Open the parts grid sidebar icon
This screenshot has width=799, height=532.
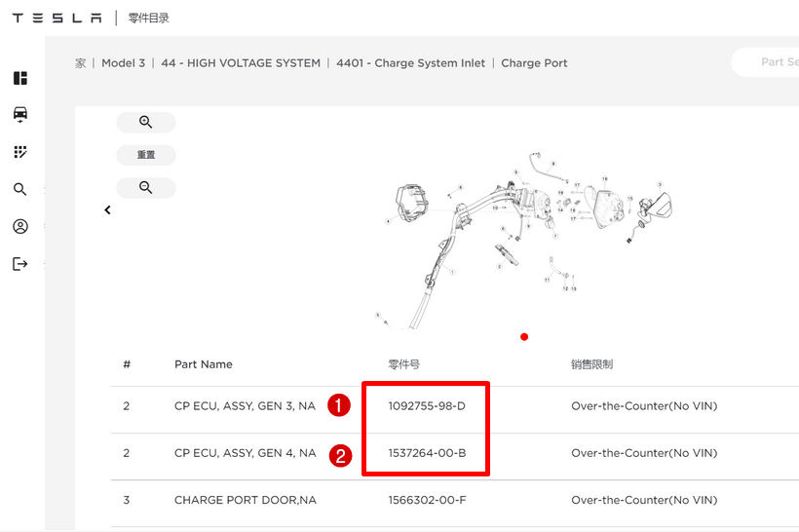pos(20,152)
